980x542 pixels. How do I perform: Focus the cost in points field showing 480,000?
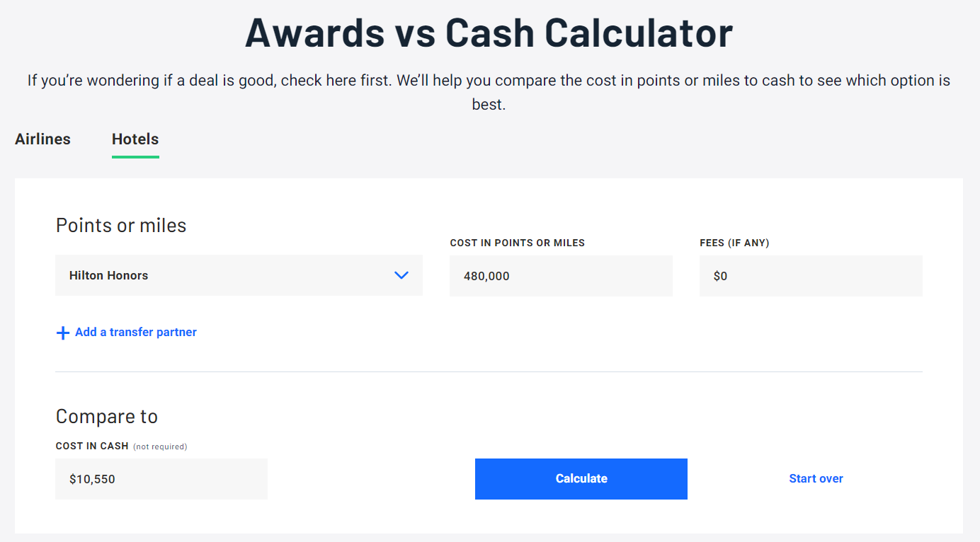pos(561,276)
